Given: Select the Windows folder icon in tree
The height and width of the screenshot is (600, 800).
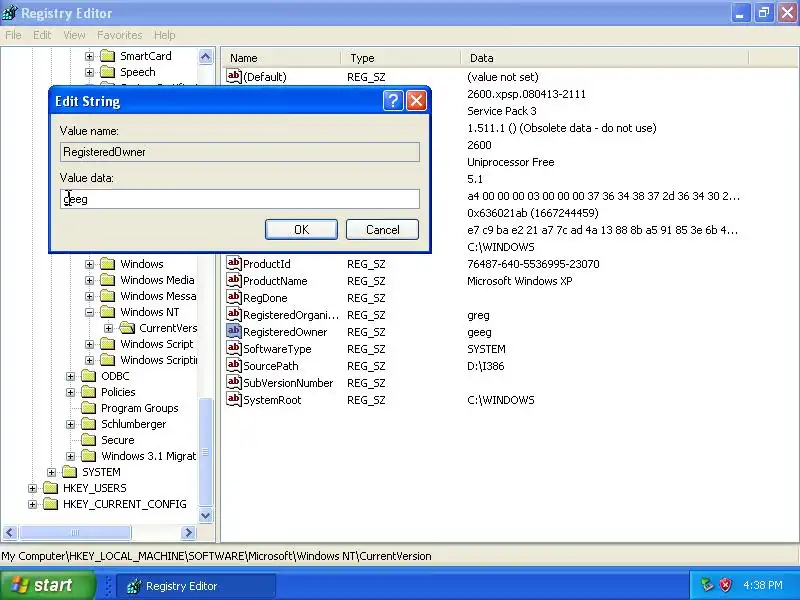Looking at the screenshot, I should coord(107,264).
